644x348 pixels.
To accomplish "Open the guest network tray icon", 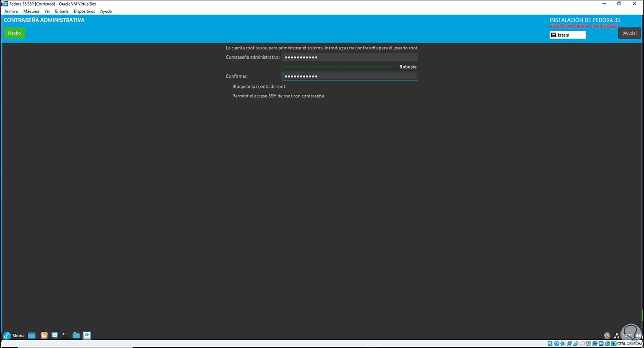I will click(x=617, y=336).
